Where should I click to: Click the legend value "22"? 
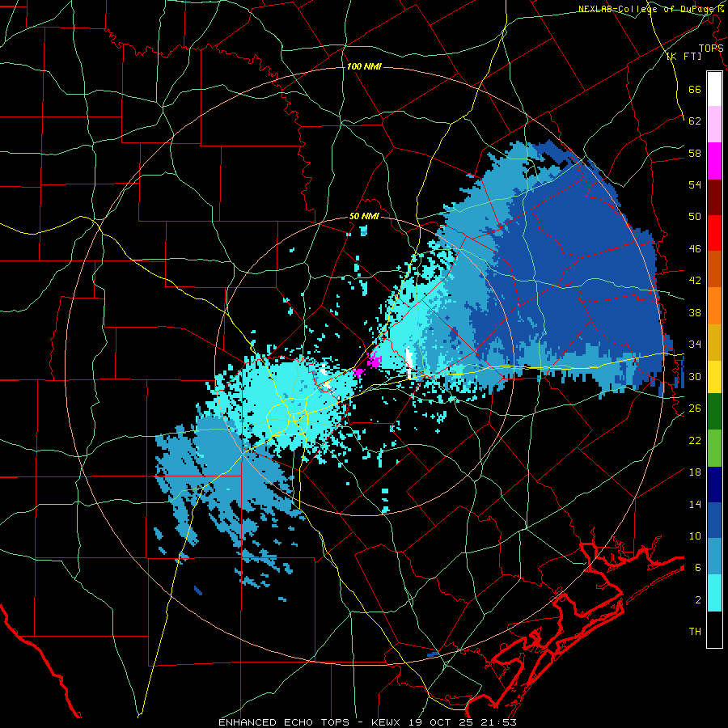pyautogui.click(x=695, y=440)
